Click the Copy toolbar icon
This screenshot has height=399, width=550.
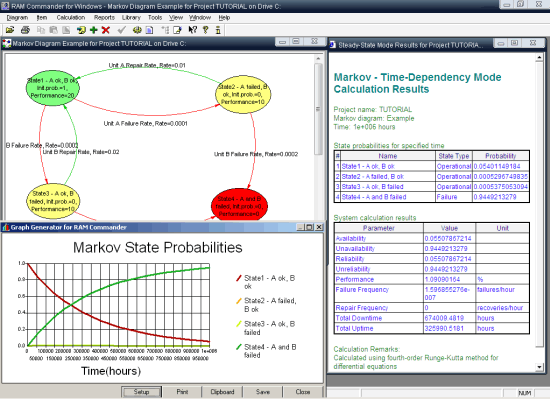[x=41, y=30]
